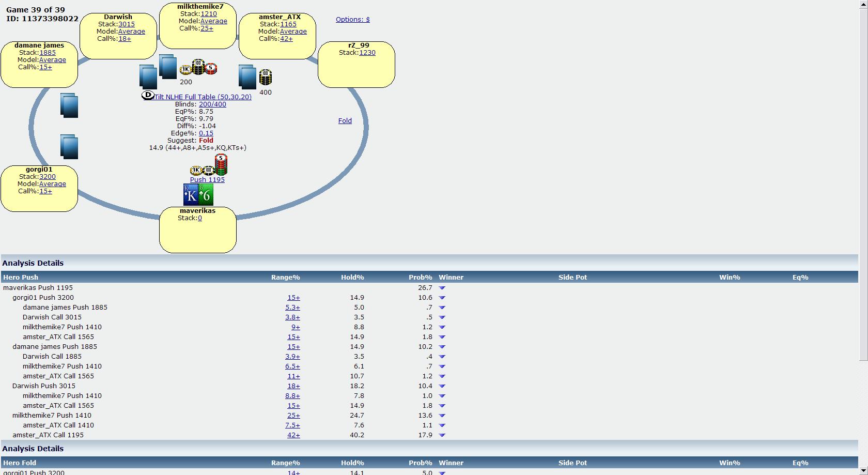
Task: Open Blinds 200/400 setting link
Action: click(x=212, y=104)
